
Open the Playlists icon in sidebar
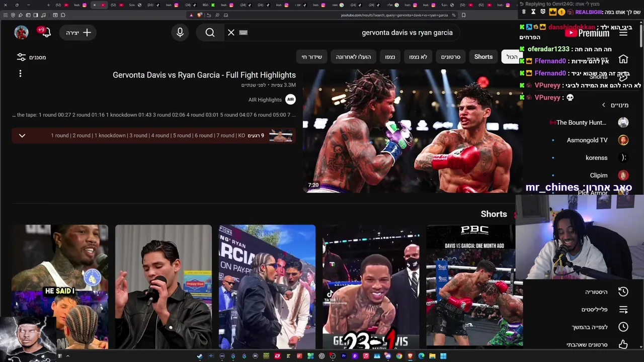click(623, 309)
